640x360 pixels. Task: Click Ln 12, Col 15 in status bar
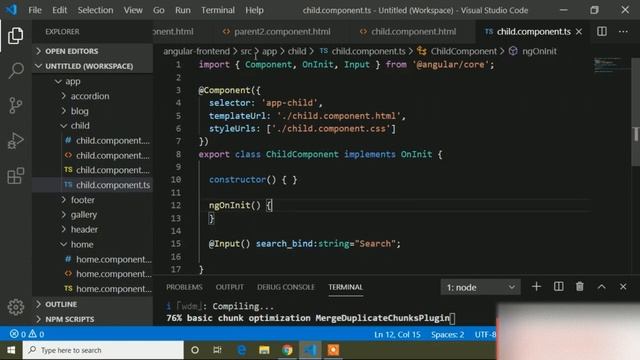[397, 335]
